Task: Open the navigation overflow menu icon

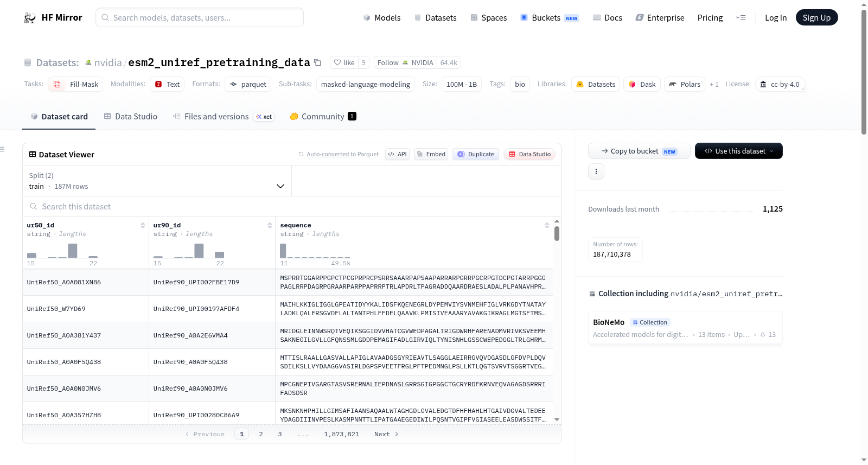Action: click(x=741, y=18)
